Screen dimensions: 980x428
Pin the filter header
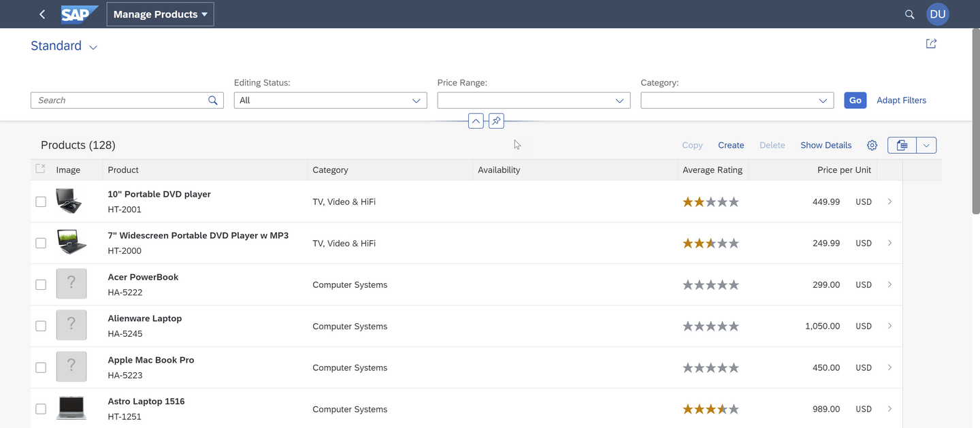497,121
